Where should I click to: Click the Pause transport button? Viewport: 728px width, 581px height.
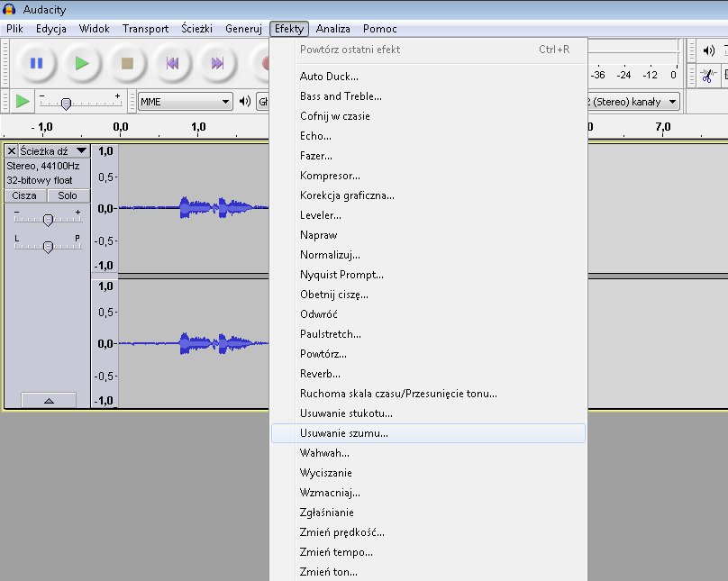tap(36, 63)
